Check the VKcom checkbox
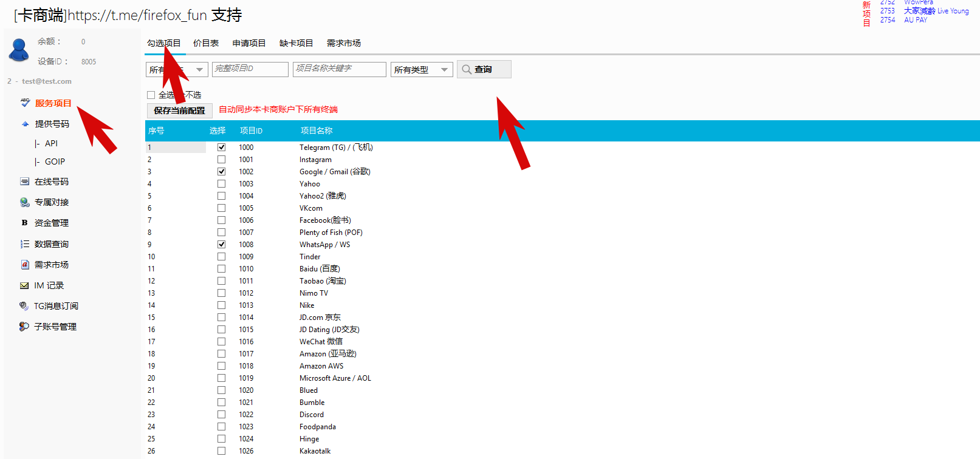Image resolution: width=980 pixels, height=459 pixels. [222, 208]
